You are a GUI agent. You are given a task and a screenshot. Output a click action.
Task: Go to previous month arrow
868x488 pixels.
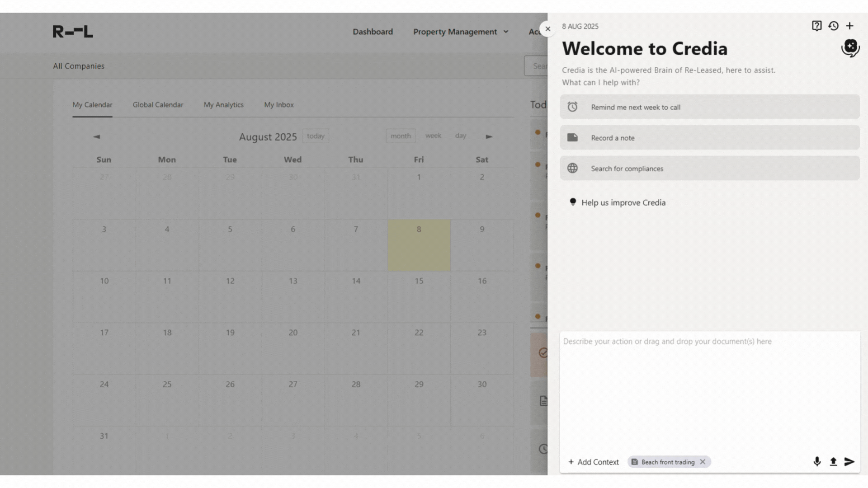(x=96, y=136)
